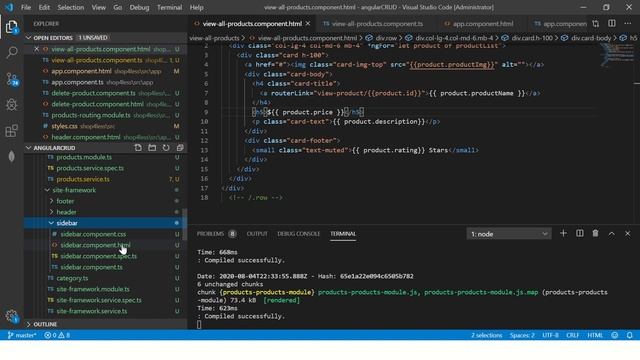Viewport: 640px width, 360px height.
Task: Open editor More Actions ellipsis
Action: tap(627, 24)
